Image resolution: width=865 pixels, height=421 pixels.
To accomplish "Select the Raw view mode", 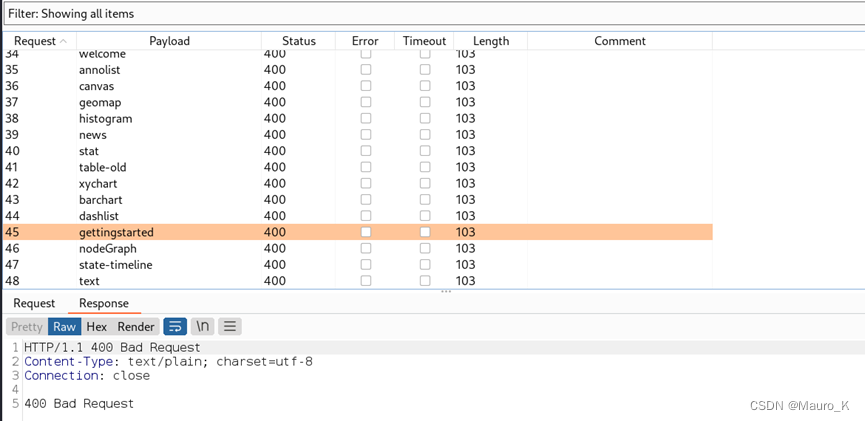I will click(x=65, y=327).
